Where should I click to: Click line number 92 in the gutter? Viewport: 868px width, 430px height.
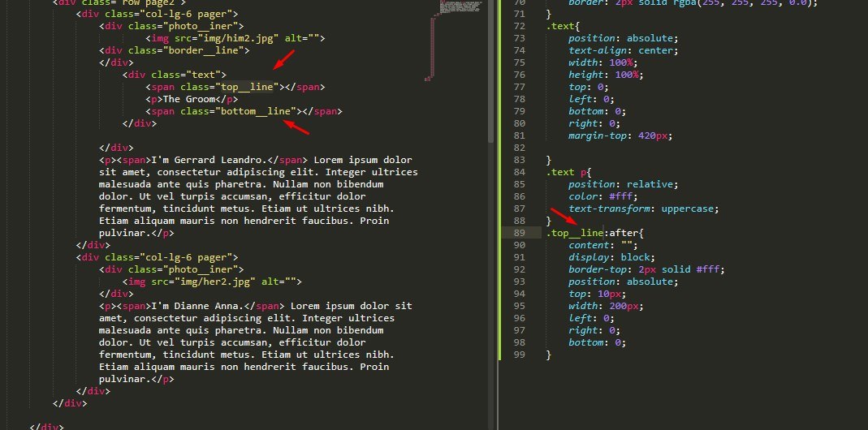pos(519,269)
